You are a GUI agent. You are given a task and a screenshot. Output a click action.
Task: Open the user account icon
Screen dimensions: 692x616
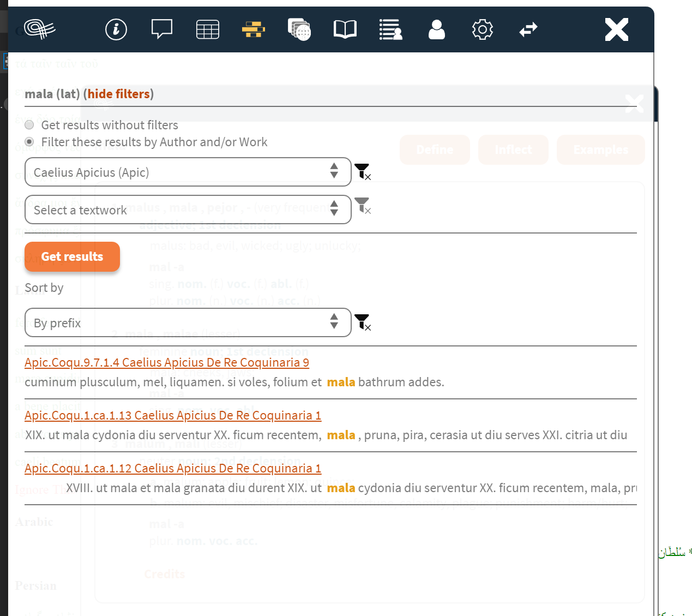click(436, 29)
